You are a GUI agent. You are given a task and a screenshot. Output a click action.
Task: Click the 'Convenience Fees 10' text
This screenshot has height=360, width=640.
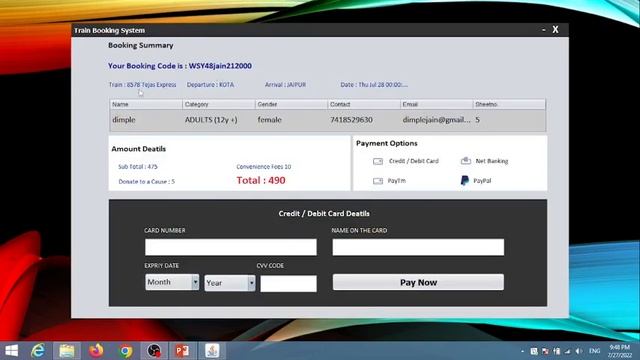pyautogui.click(x=264, y=167)
